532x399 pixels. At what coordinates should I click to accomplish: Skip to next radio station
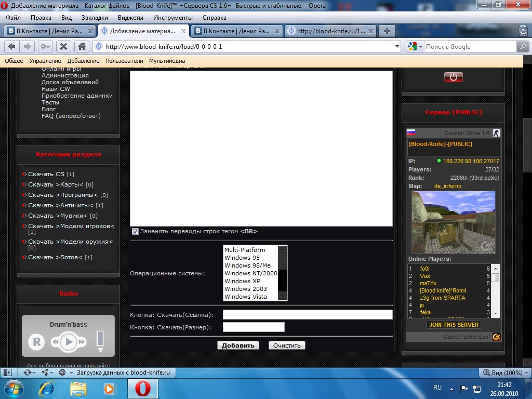[82, 342]
